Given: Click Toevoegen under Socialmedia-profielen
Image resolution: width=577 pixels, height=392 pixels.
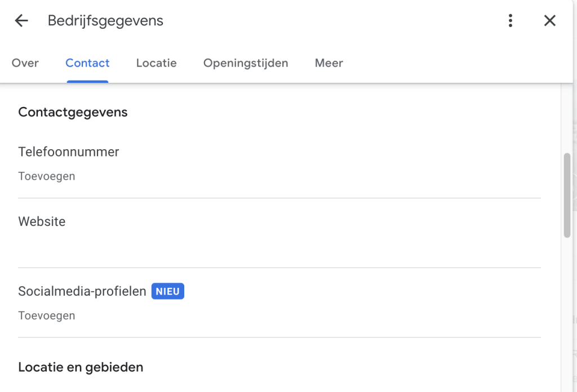Looking at the screenshot, I should 47,315.
